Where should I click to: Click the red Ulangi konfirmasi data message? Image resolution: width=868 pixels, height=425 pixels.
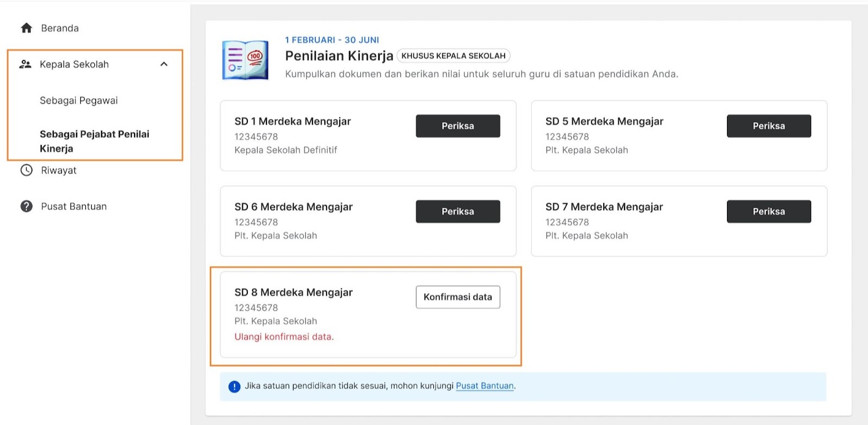pos(284,337)
